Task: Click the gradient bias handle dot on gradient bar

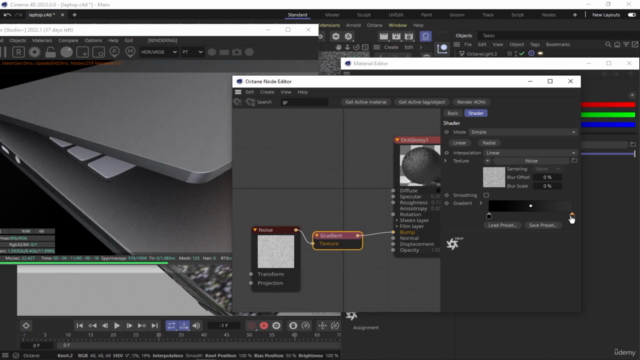Action: tap(531, 206)
